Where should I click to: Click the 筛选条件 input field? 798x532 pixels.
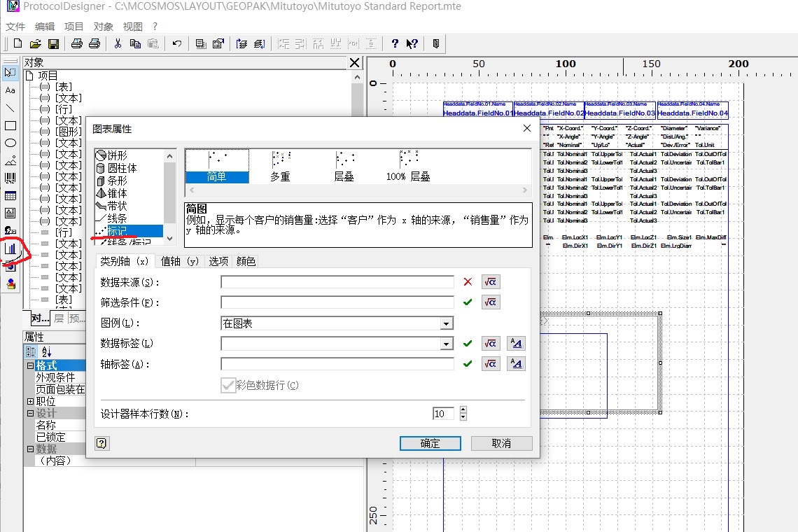(337, 302)
